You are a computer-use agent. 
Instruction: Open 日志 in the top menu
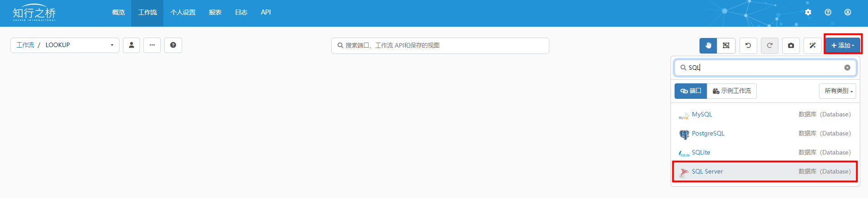click(241, 13)
